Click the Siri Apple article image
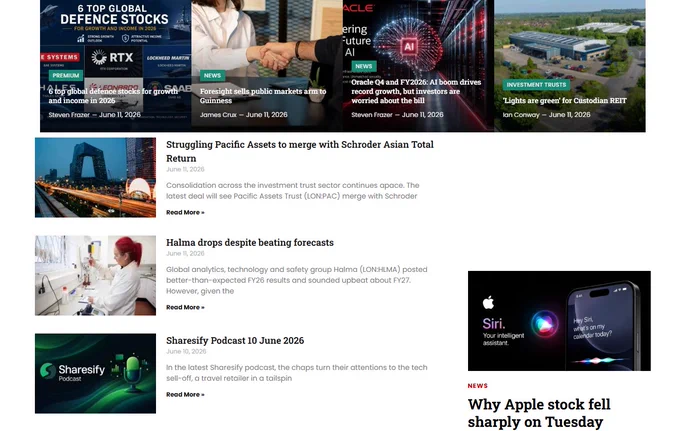Screen dimensions: 680x431 (559, 321)
